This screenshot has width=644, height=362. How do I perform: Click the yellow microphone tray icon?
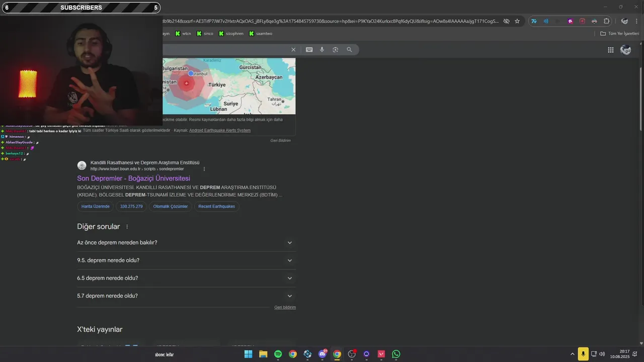(x=583, y=354)
